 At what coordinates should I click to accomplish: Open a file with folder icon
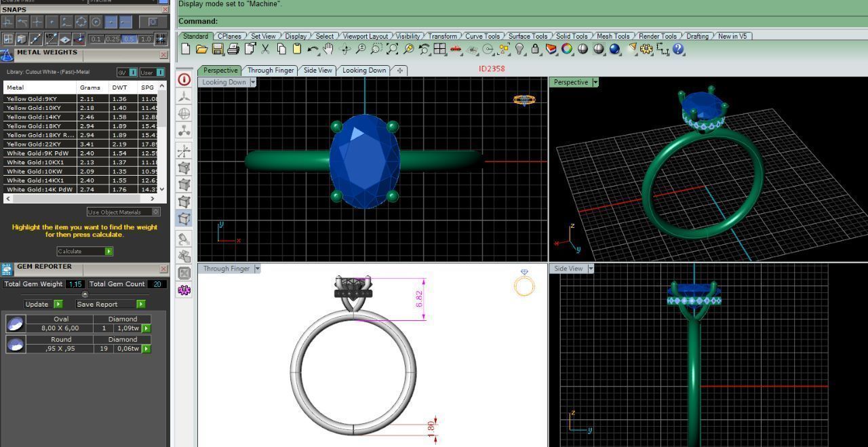pos(201,49)
